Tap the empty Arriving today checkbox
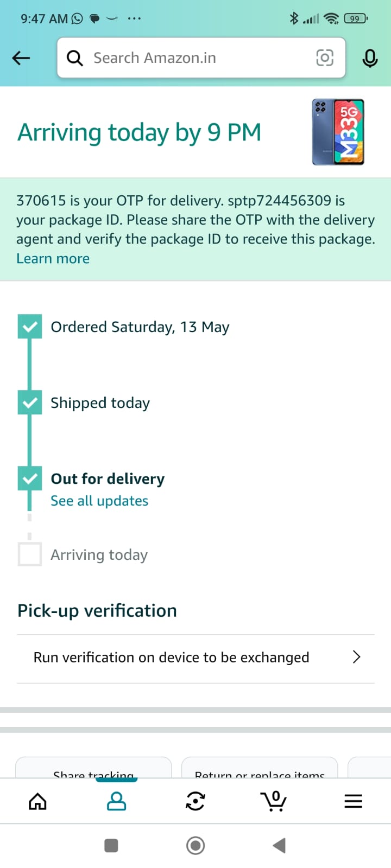This screenshot has height=868, width=391. 30,554
